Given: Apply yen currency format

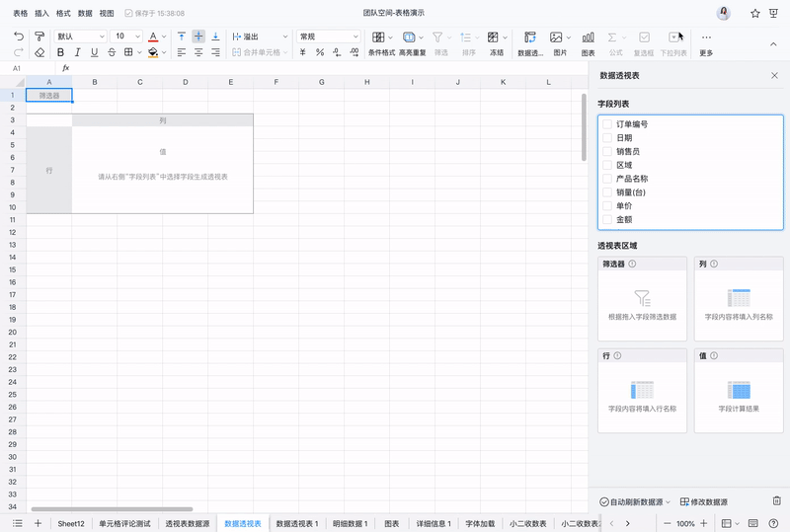Looking at the screenshot, I should [x=302, y=52].
